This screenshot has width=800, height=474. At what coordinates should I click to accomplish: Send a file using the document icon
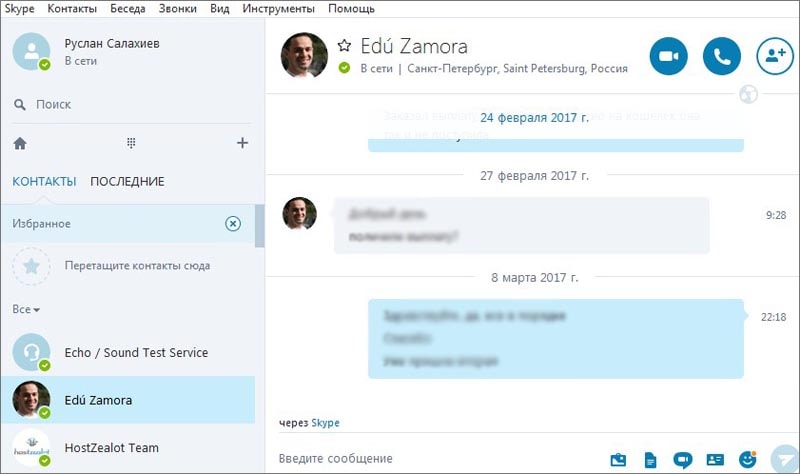(651, 460)
